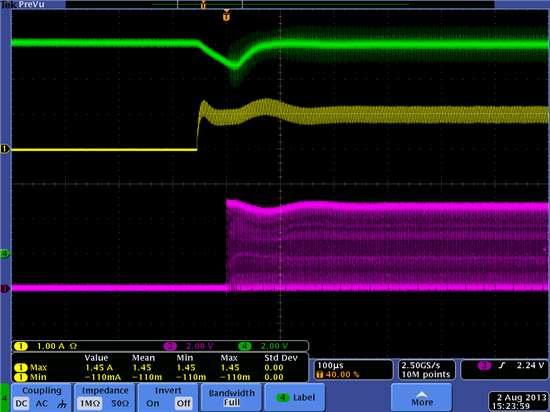
Task: Click the channel 1 Max measurement badge
Action: pyautogui.click(x=31, y=367)
